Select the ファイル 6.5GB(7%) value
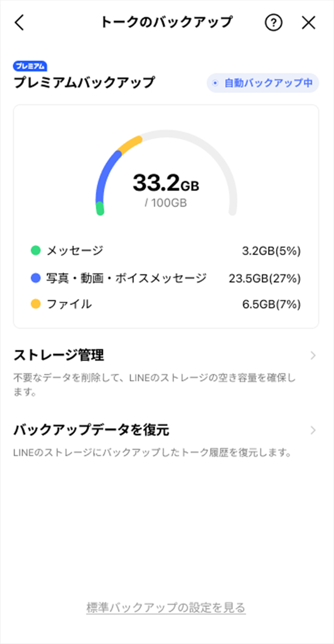The image size is (334, 644). 271,304
